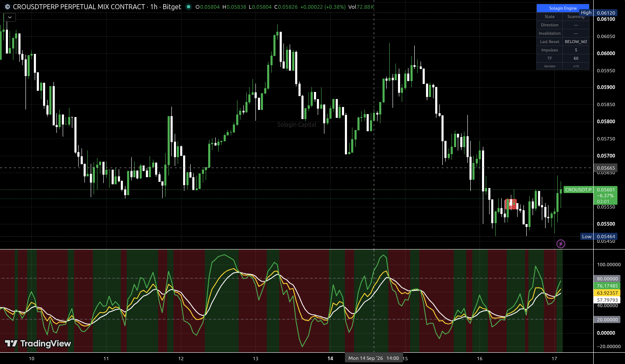The height and width of the screenshot is (364, 625).
Task: Click the purple lightning bolt icon
Action: point(561,244)
